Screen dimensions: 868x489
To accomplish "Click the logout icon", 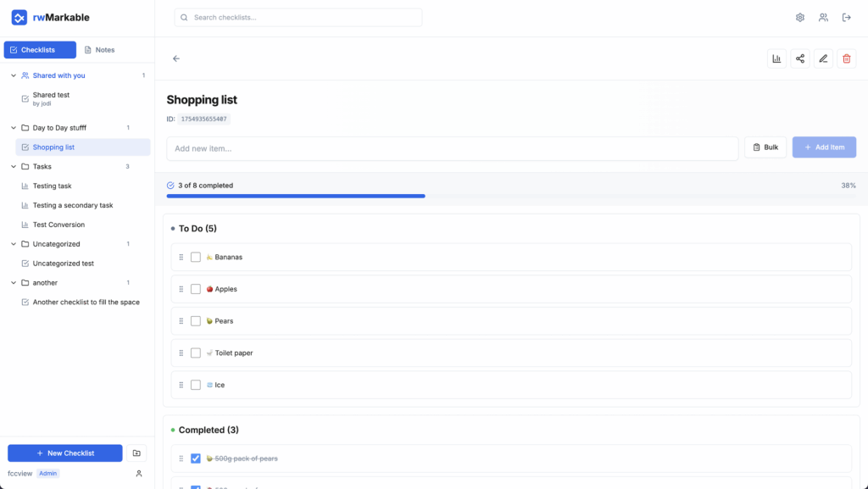I will coord(846,18).
